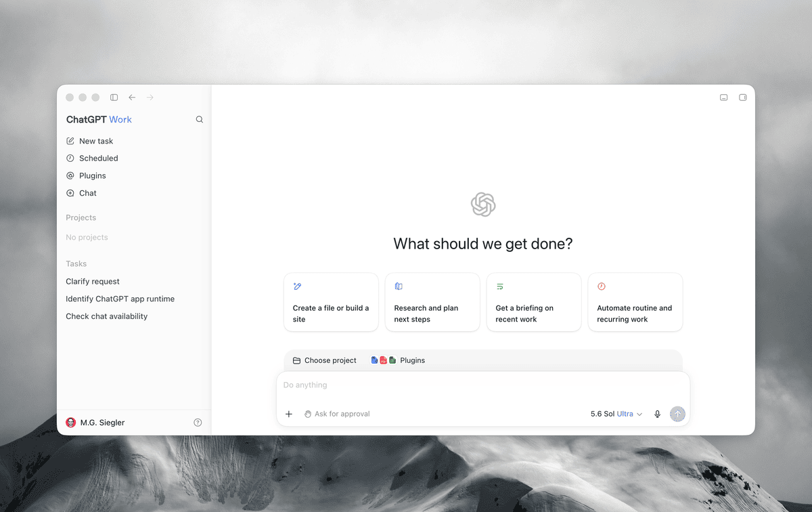812x512 pixels.
Task: Toggle the sidebar panel icon
Action: coord(114,98)
